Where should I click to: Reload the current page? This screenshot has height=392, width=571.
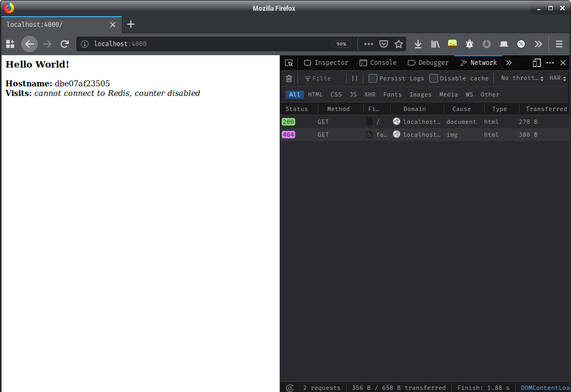pos(64,44)
